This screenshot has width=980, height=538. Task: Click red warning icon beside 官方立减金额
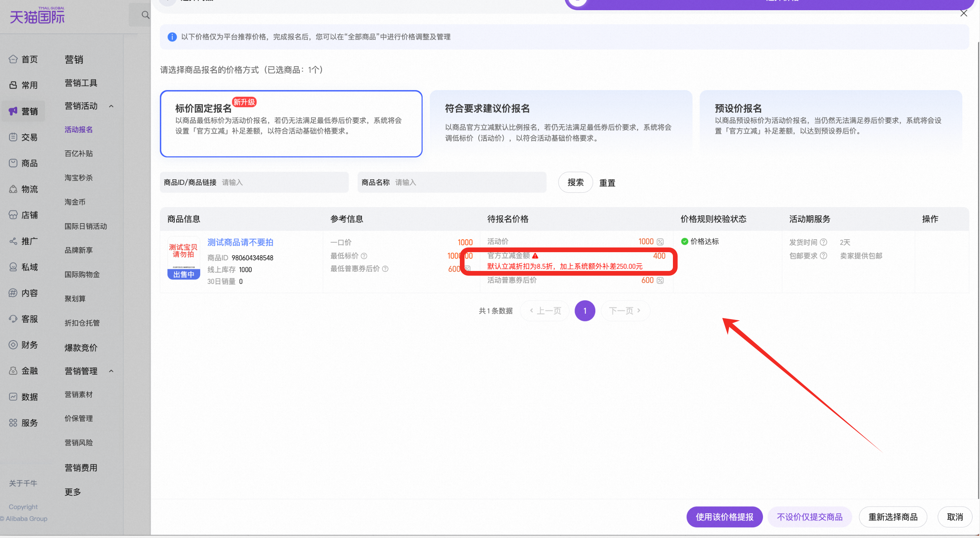pos(535,256)
